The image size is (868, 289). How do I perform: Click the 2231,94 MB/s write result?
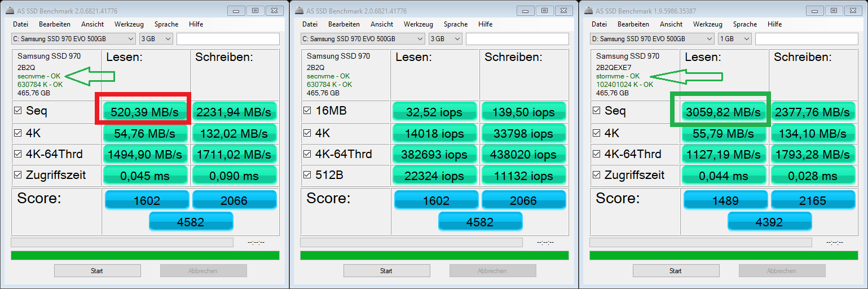coord(235,112)
